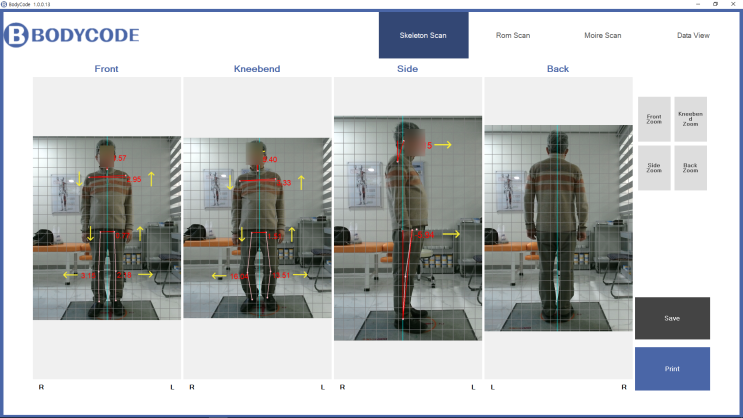Image resolution: width=743 pixels, height=418 pixels.
Task: Click the Back column heading
Action: click(558, 69)
